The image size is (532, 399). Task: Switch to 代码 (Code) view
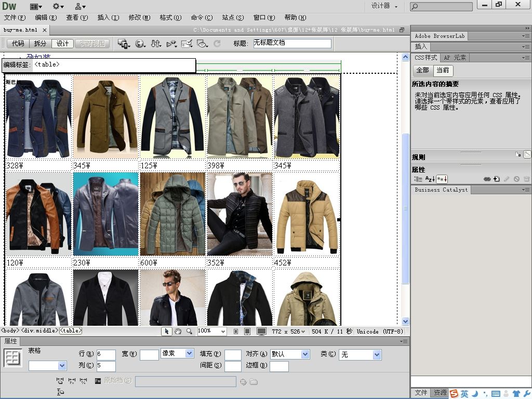[18, 44]
